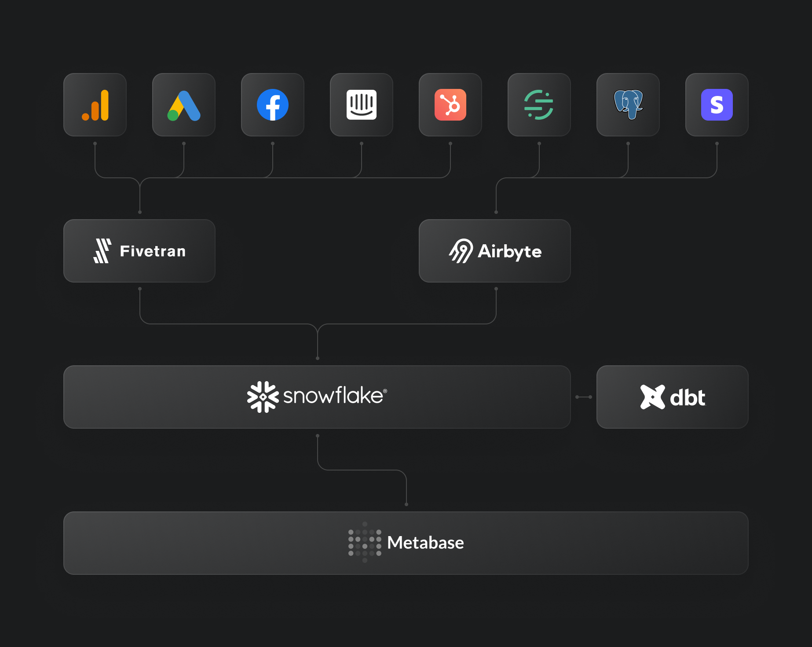Select the Fivetran text label
The image size is (812, 647).
pyautogui.click(x=153, y=251)
